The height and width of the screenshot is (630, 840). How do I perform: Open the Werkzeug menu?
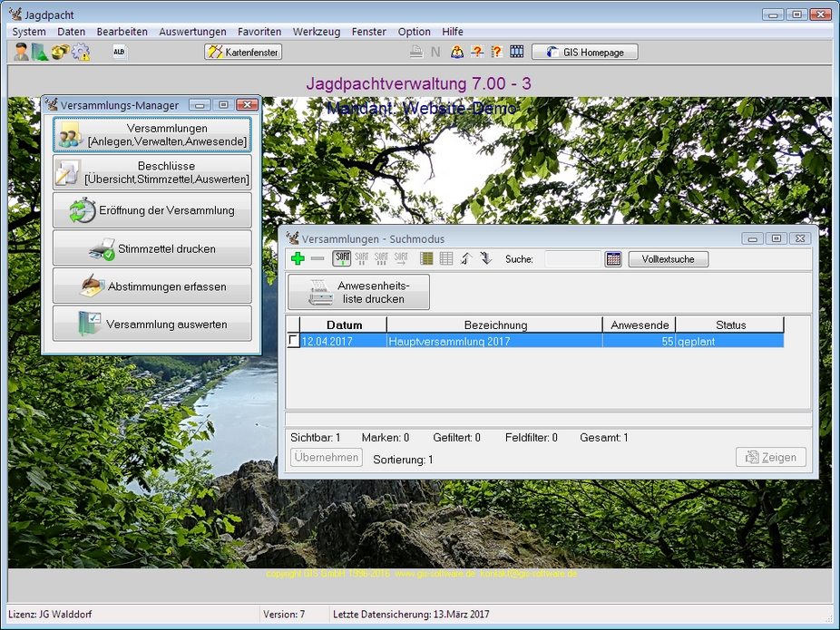pos(317,32)
